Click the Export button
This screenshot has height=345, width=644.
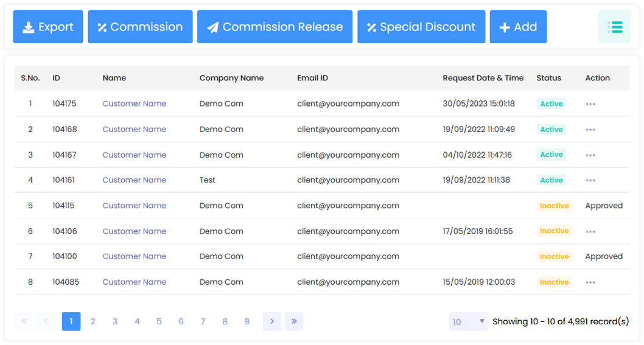coord(47,27)
